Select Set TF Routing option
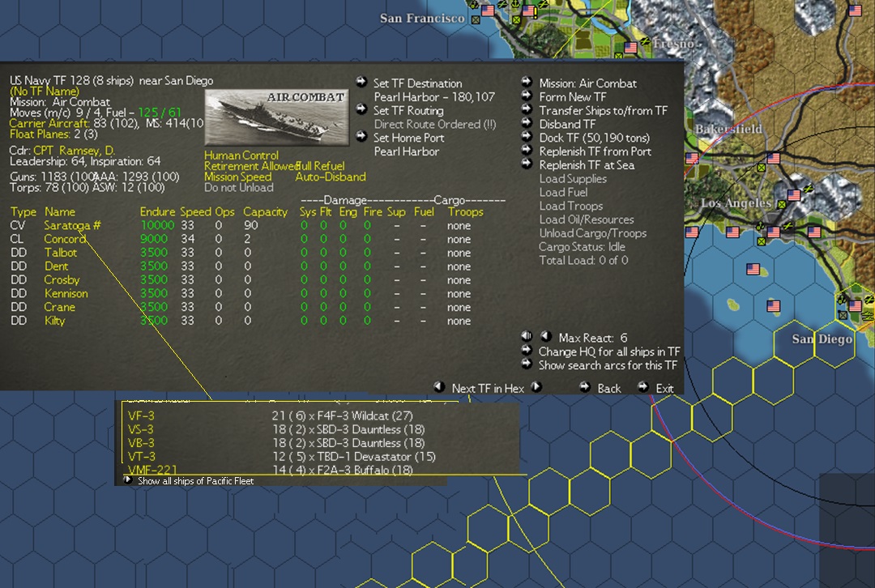The height and width of the screenshot is (588, 875). tap(408, 111)
